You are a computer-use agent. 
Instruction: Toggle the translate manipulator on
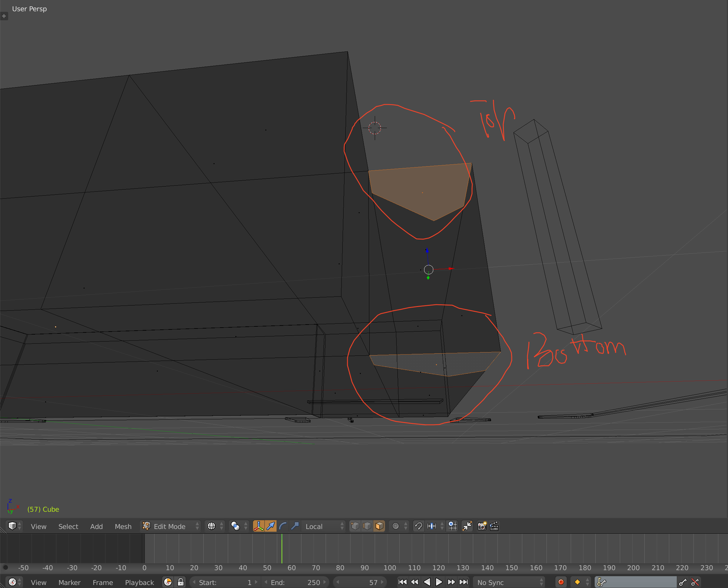pyautogui.click(x=271, y=526)
